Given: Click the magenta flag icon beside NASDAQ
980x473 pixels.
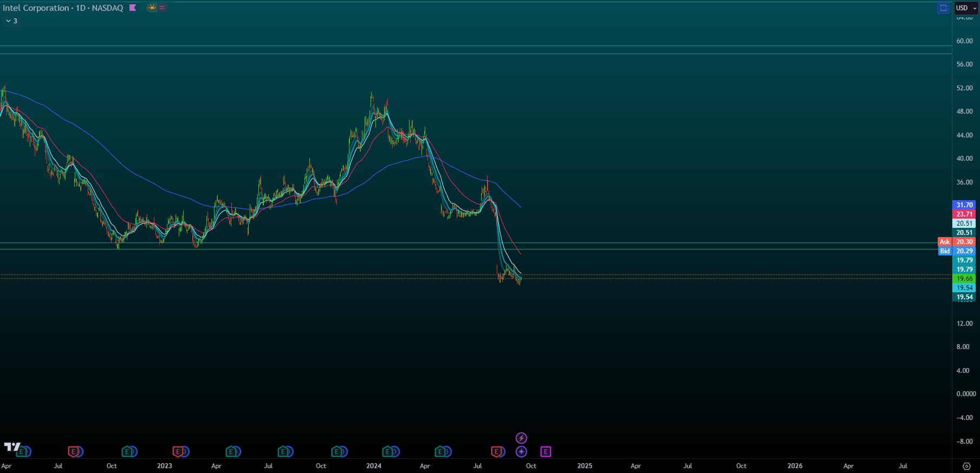Looking at the screenshot, I should [133, 8].
